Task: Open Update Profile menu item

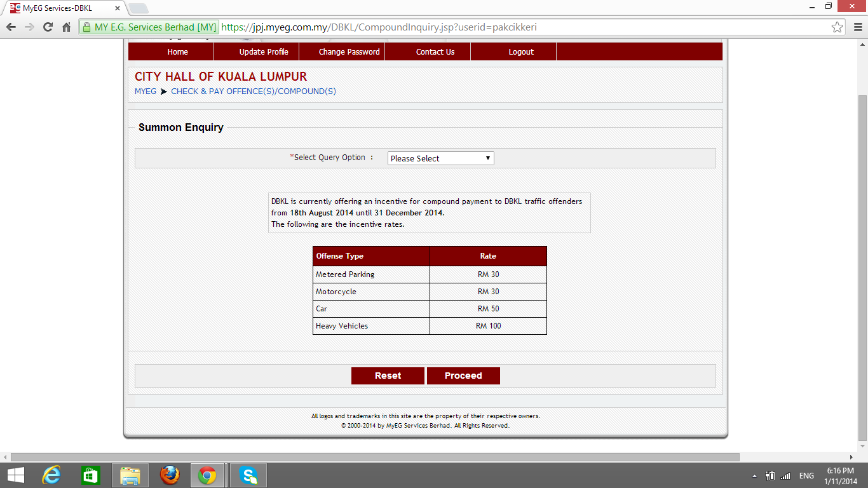Action: [264, 52]
